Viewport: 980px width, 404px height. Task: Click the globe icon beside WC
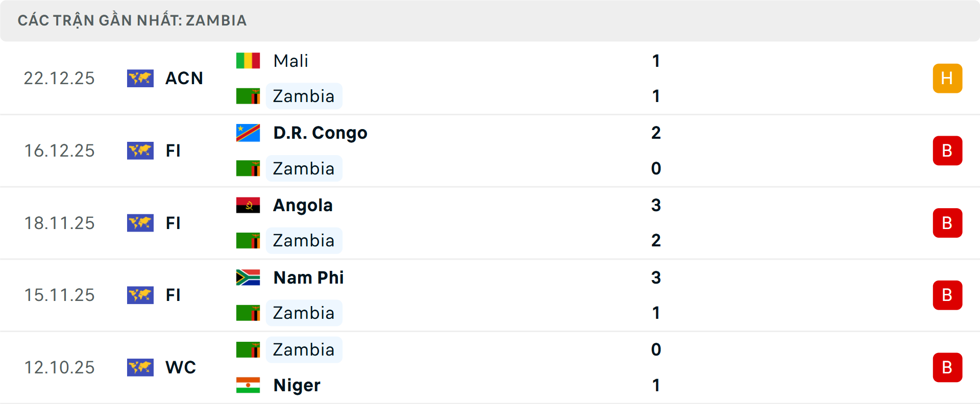click(140, 367)
